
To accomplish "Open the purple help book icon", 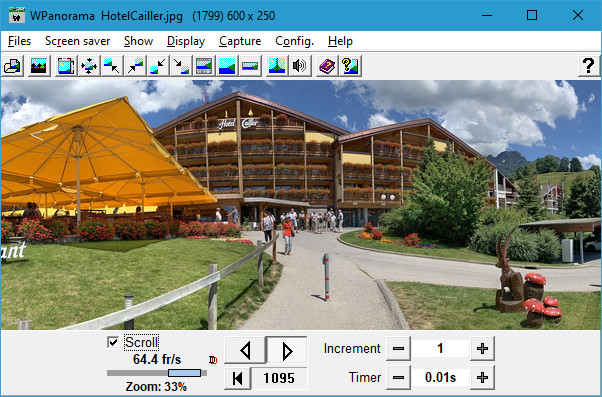I will point(327,66).
